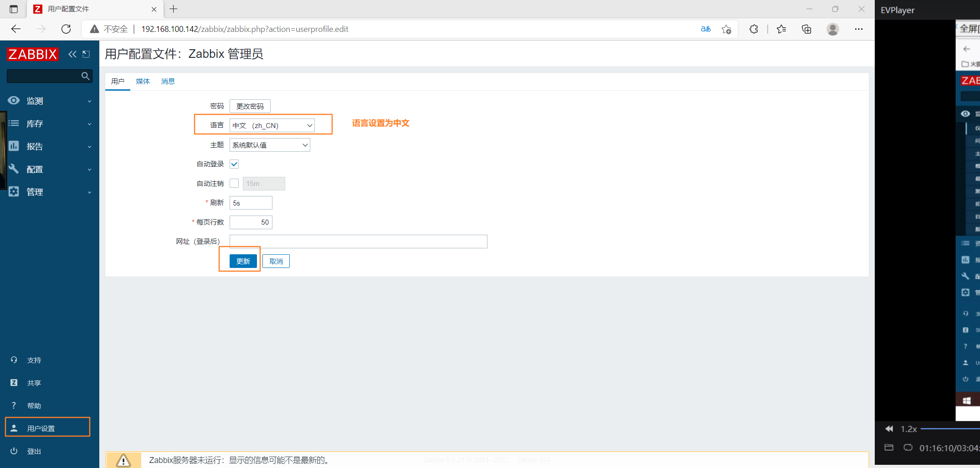Expand the 管理 menu section
The height and width of the screenshot is (468, 980).
point(50,192)
